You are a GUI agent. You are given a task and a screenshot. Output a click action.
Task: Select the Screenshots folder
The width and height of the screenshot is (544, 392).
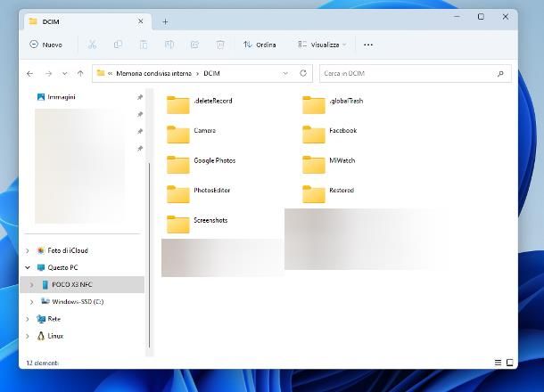pos(197,224)
